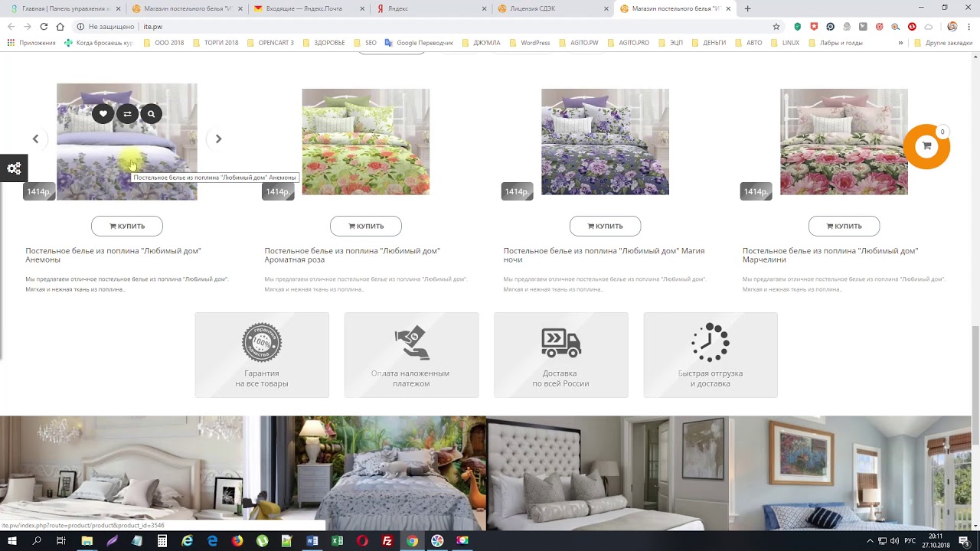Buy the Магия ночи bedding set
Viewport: 980px width, 551px height.
[605, 226]
